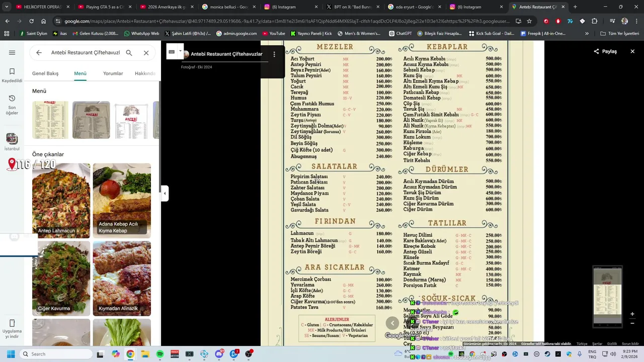Open Ciğer Kavurma dish photo
This screenshot has width=644, height=362.
point(61,278)
